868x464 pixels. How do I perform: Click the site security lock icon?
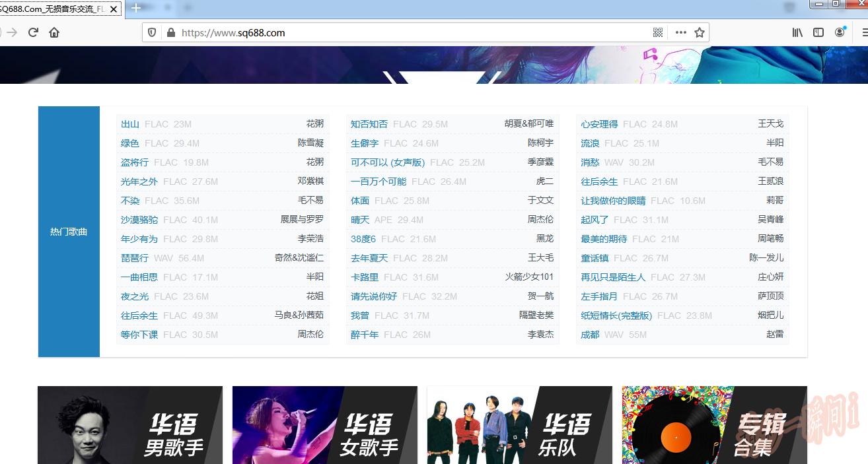coord(170,32)
